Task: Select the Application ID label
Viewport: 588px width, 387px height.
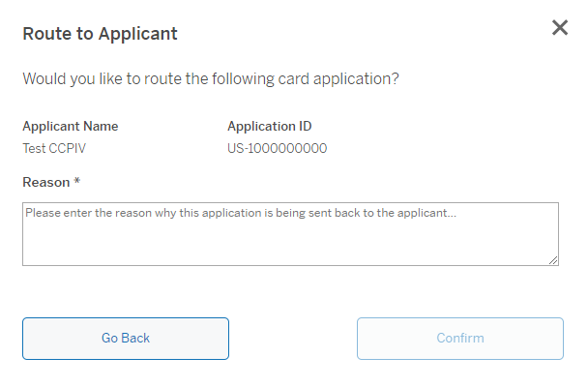Action: pyautogui.click(x=270, y=127)
